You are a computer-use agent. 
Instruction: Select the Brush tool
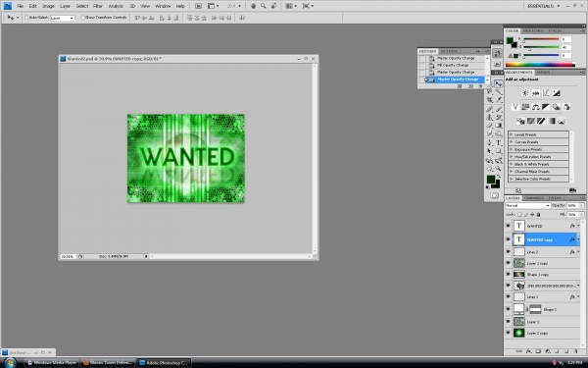pos(499,109)
